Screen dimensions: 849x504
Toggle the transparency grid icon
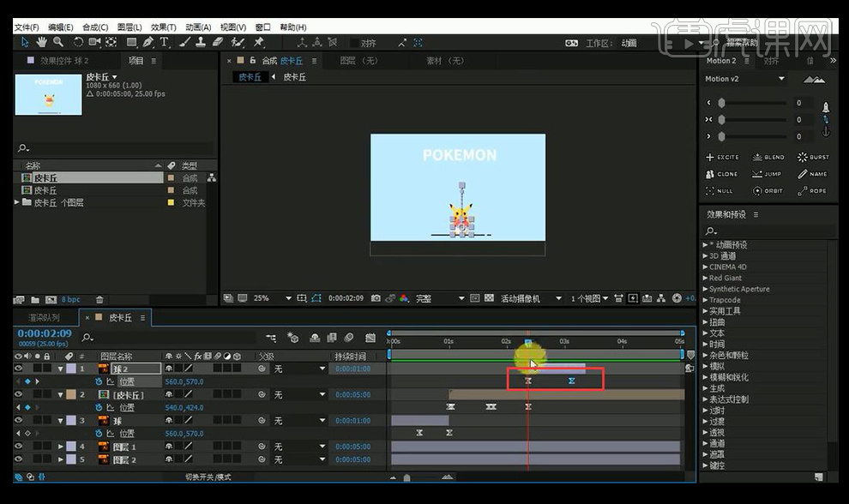tap(489, 298)
